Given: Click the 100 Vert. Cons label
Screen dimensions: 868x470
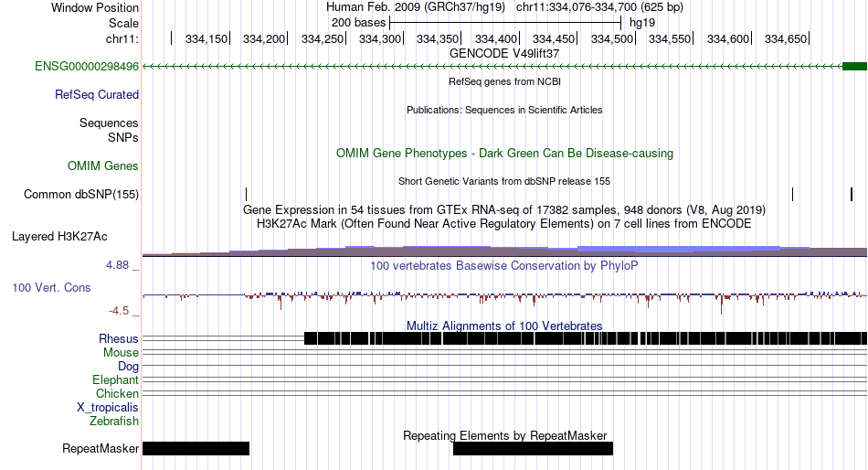Looking at the screenshot, I should click(x=51, y=288).
